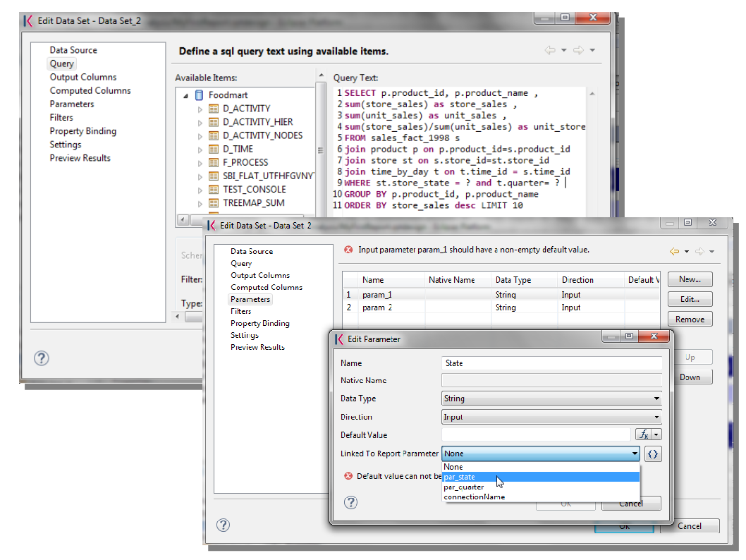Click the Remove button
746x560 pixels.
click(x=690, y=319)
